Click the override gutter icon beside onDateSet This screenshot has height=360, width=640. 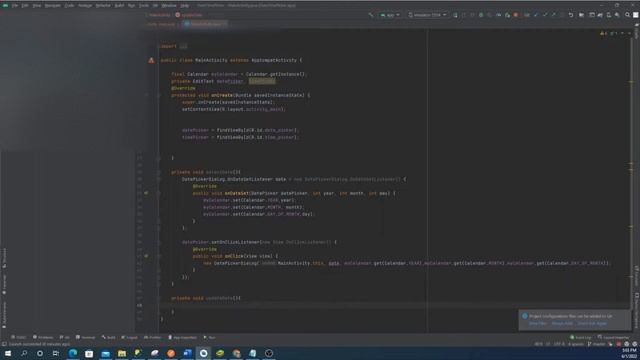pyautogui.click(x=146, y=193)
